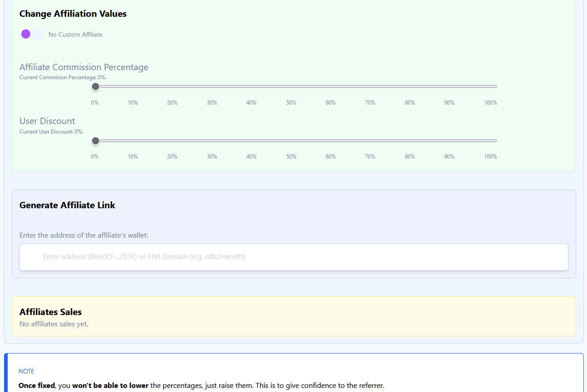Click 100% end of User Discount track
Viewport: 587px width, 392px height.
[496, 141]
